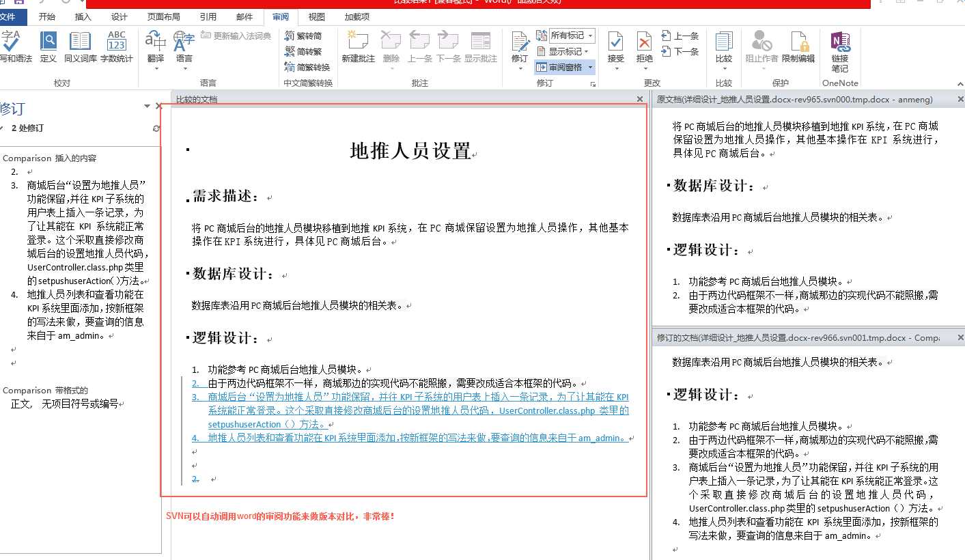The height and width of the screenshot is (560, 965).
Task: Toggle the 审阅窗格 reviewing pane
Action: coord(560,67)
